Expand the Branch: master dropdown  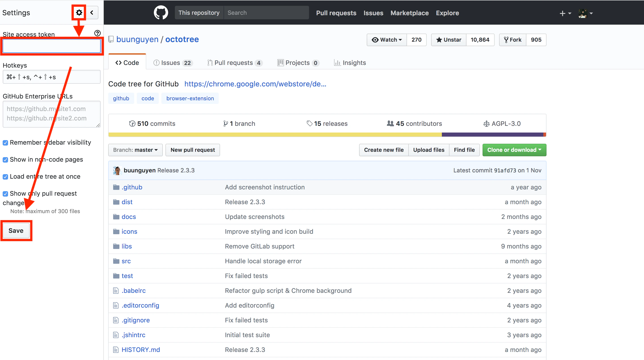tap(135, 150)
